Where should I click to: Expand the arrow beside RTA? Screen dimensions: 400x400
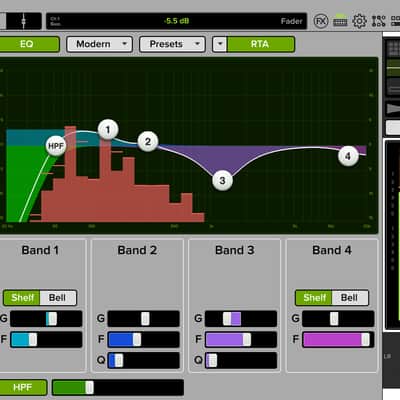pos(220,44)
